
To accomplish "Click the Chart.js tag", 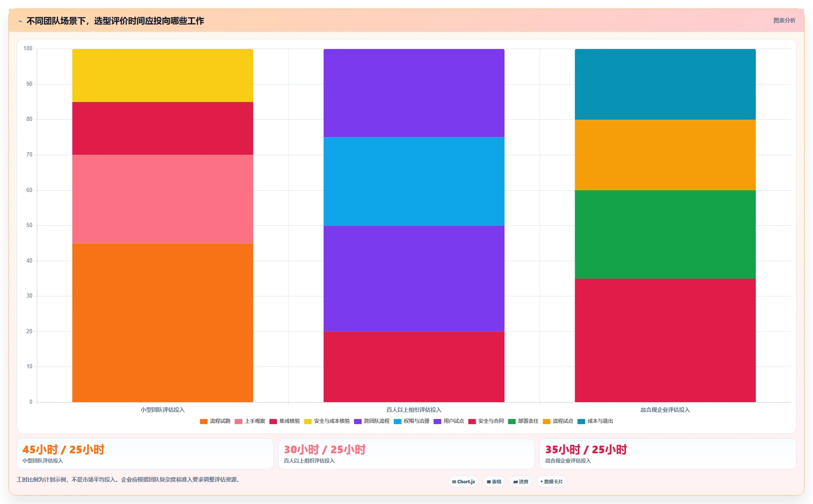I will [x=463, y=482].
